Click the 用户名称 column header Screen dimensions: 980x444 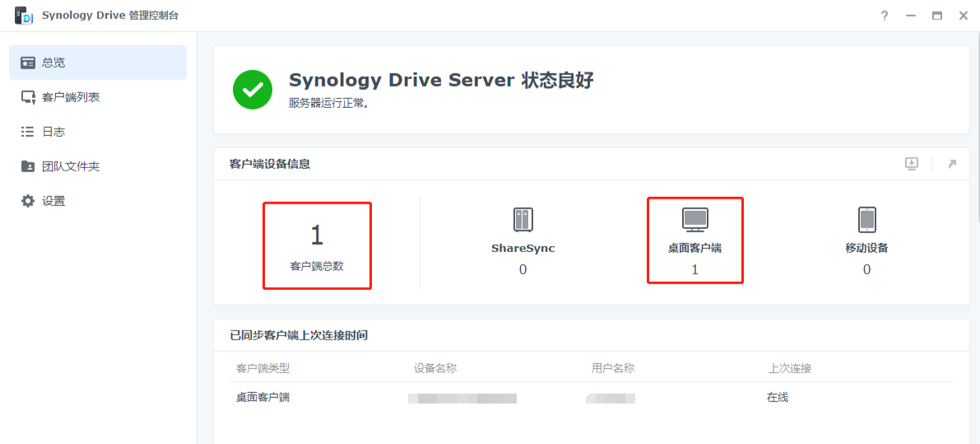[x=613, y=368]
